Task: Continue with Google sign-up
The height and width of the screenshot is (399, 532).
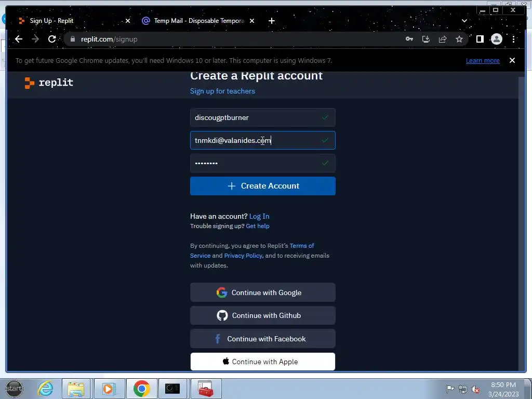Action: click(x=262, y=292)
